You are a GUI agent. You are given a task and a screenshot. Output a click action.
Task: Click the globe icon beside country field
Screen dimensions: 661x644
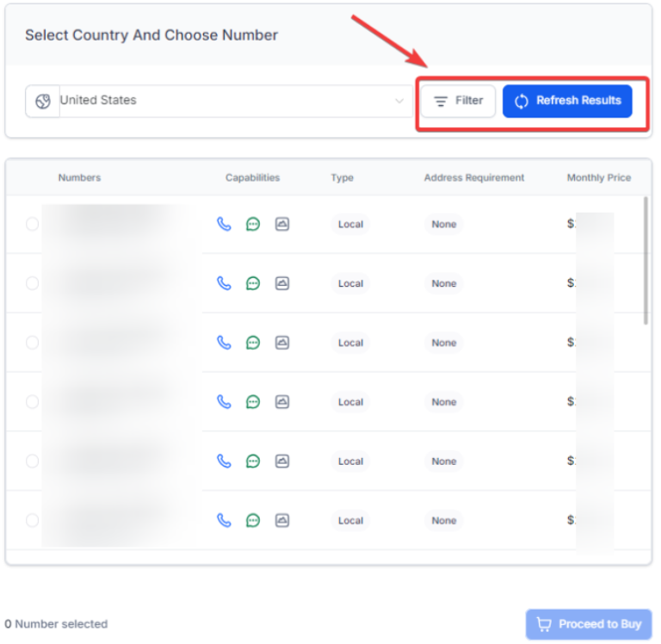click(x=43, y=101)
